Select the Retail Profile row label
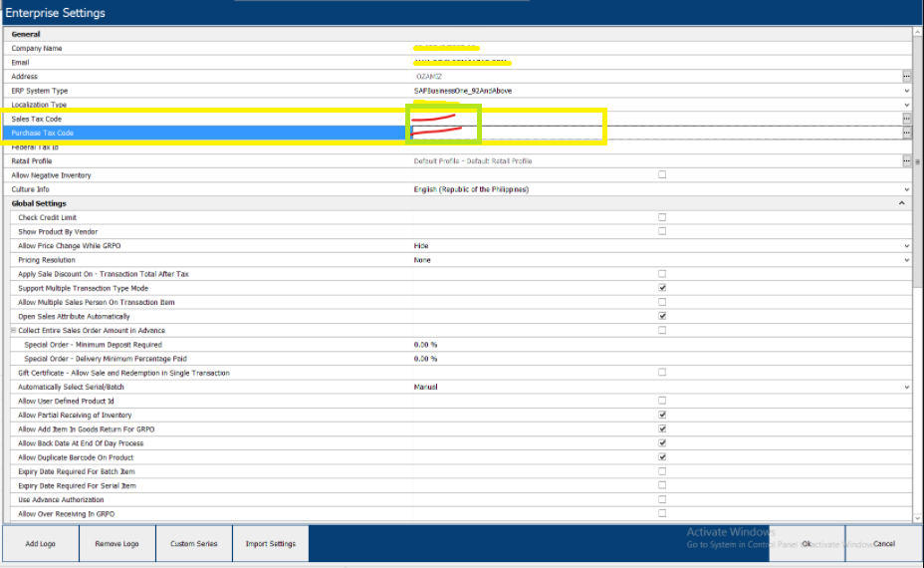Image resolution: width=924 pixels, height=568 pixels. [32, 161]
